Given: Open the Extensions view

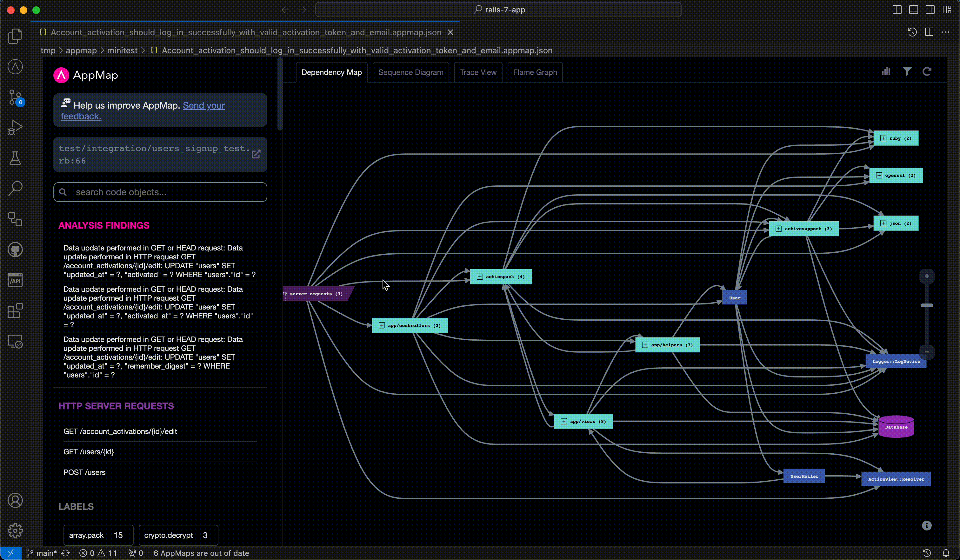Looking at the screenshot, I should tap(15, 311).
